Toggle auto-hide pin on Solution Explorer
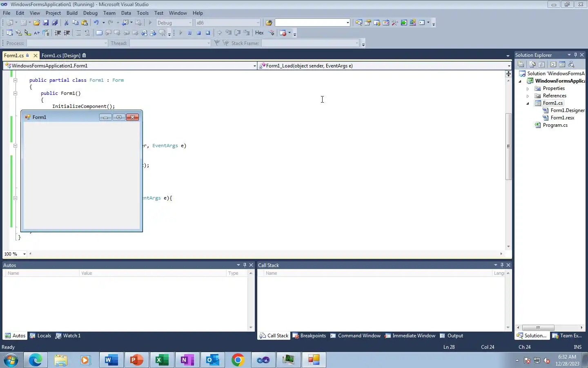This screenshot has height=368, width=588. point(575,55)
